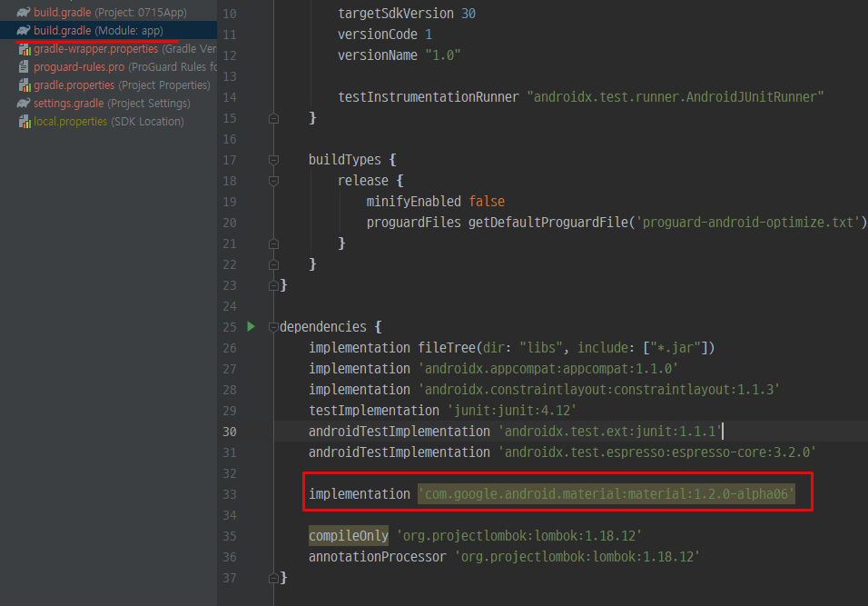868x606 pixels.
Task: Click the annotationProcessor keyword
Action: 378,557
